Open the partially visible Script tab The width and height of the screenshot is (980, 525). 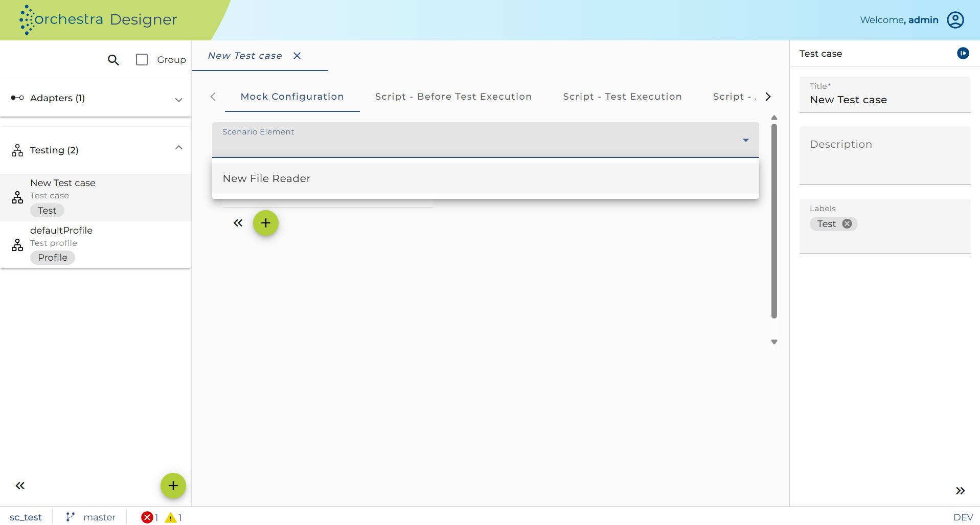click(x=734, y=97)
